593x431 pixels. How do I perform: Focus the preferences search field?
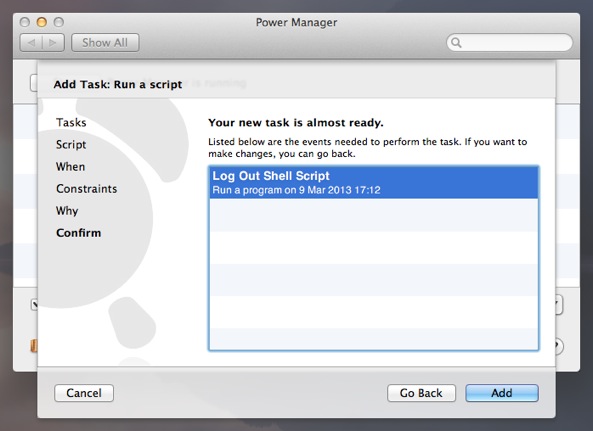click(x=509, y=42)
